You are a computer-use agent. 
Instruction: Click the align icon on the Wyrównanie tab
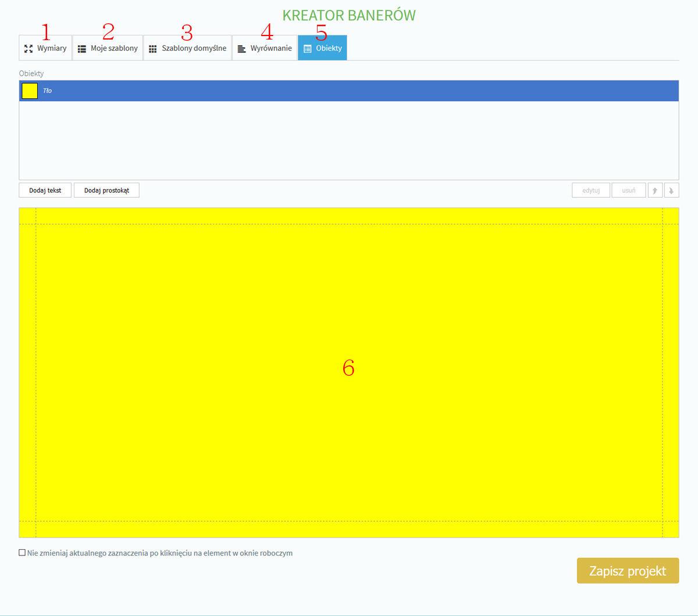point(242,49)
